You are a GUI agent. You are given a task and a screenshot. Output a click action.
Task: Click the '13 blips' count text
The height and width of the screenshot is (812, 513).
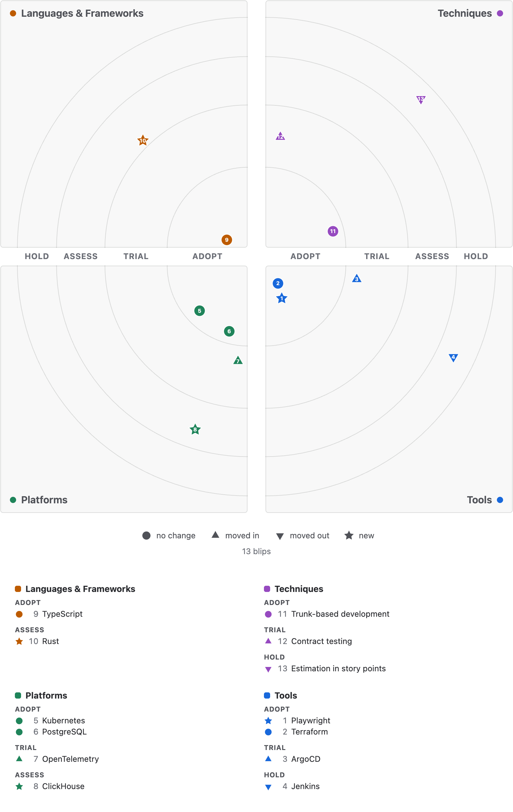pos(256,551)
